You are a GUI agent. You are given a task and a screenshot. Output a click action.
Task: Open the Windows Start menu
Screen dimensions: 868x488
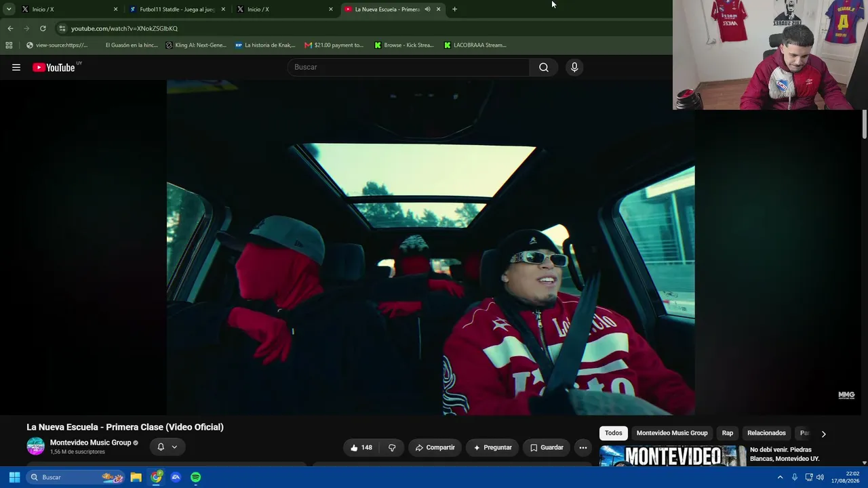click(x=14, y=477)
